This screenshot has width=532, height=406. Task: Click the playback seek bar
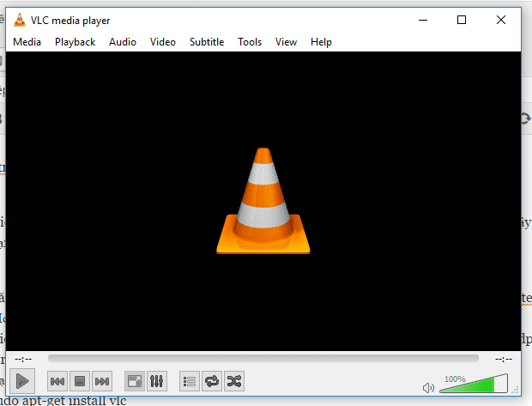click(x=263, y=359)
